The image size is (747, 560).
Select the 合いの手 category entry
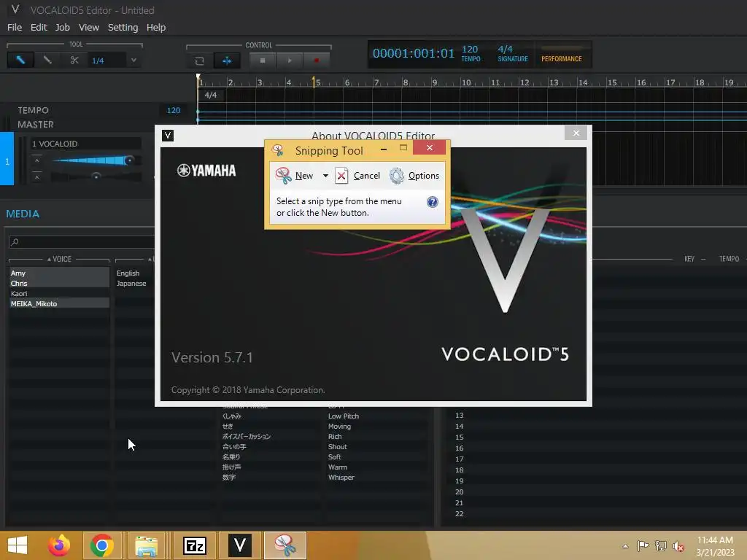coord(234,447)
